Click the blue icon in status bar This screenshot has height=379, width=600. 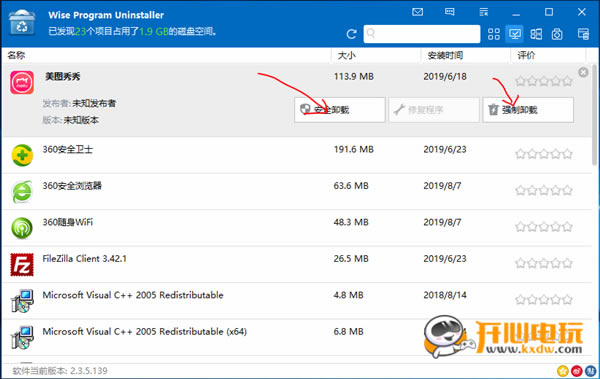[590, 371]
